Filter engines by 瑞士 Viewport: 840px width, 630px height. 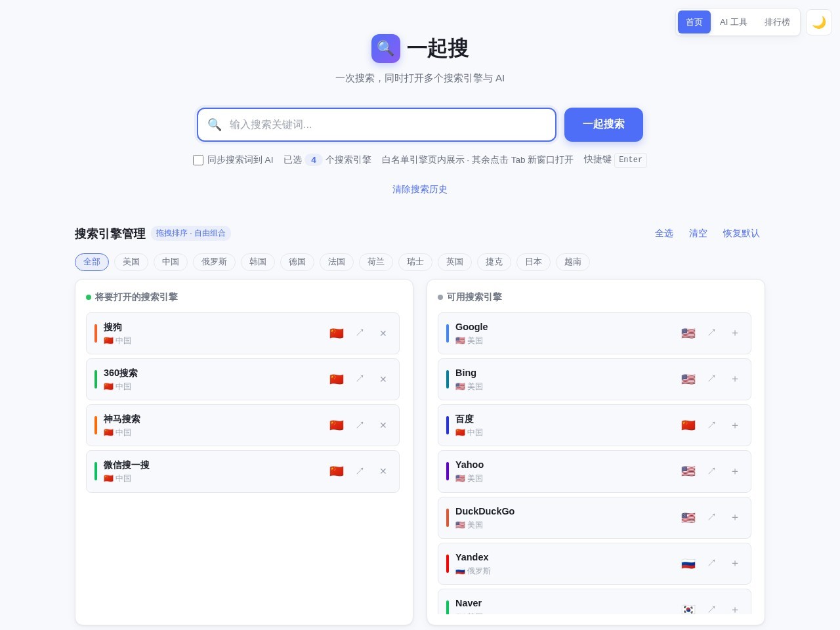tap(415, 262)
